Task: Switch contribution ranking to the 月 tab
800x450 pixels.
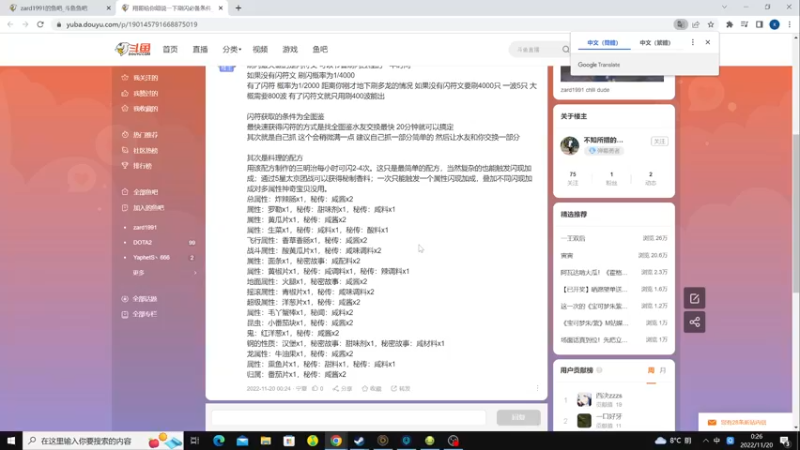Action: click(x=663, y=370)
